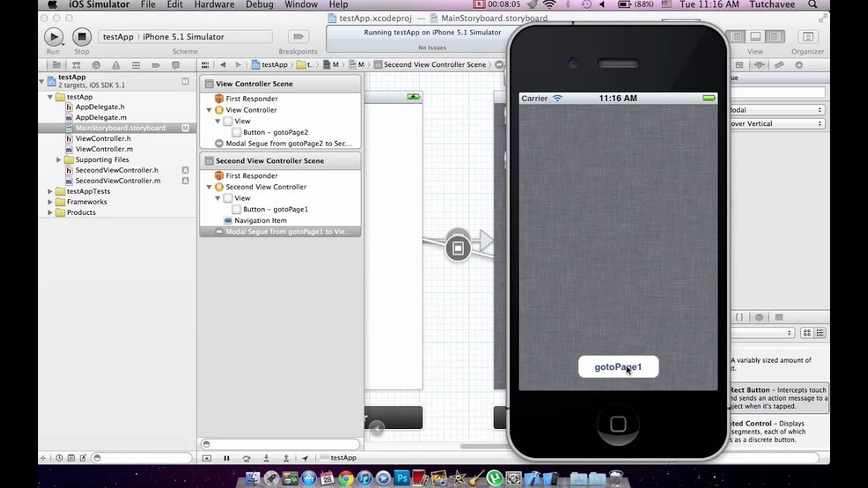Screen dimensions: 868x488
Task: Show the Issue navigator warning icon
Action: [116, 65]
